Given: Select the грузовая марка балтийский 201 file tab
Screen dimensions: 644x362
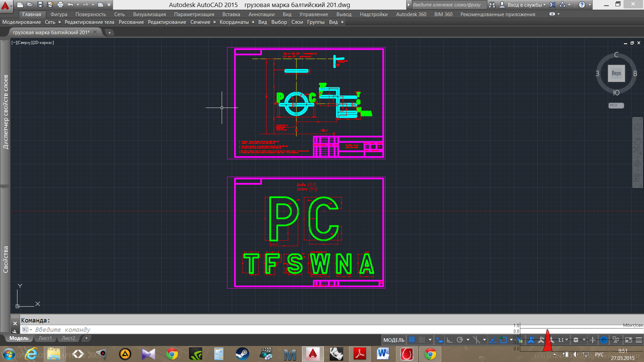Looking at the screenshot, I should coord(51,32).
